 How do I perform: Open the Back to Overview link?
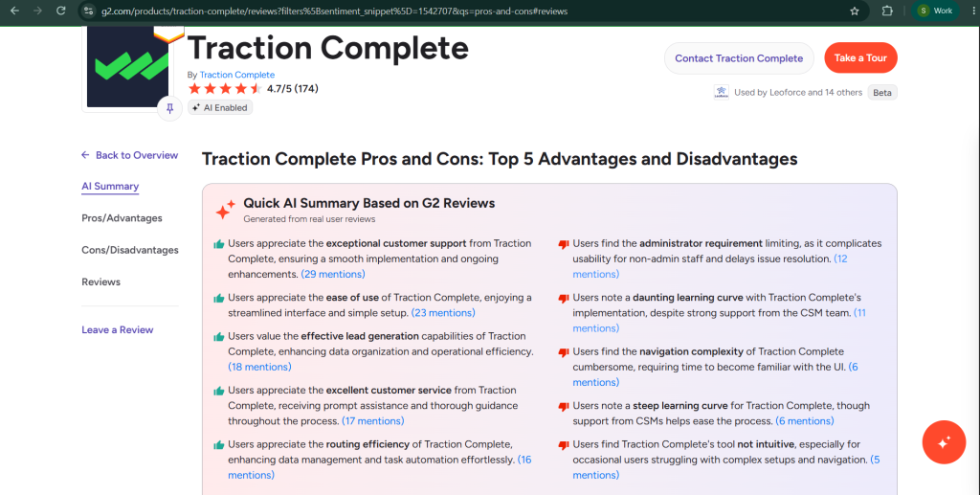click(129, 155)
